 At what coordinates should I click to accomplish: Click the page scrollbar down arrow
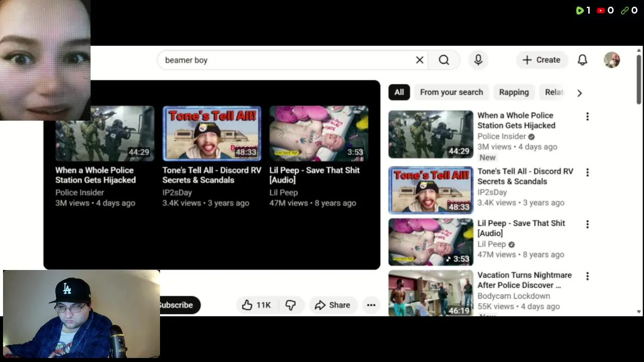click(639, 312)
